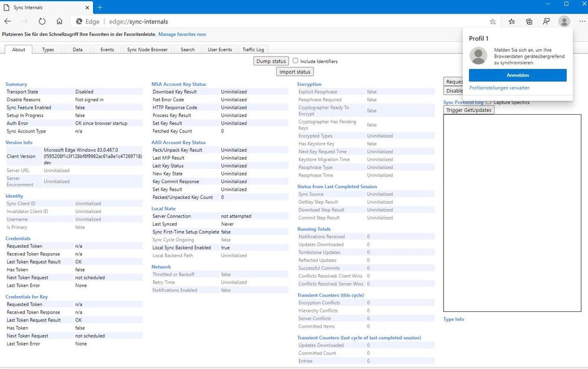Viewport: 588px width, 369px height.
Task: Click the Throttled or Backoff label
Action: click(x=173, y=275)
